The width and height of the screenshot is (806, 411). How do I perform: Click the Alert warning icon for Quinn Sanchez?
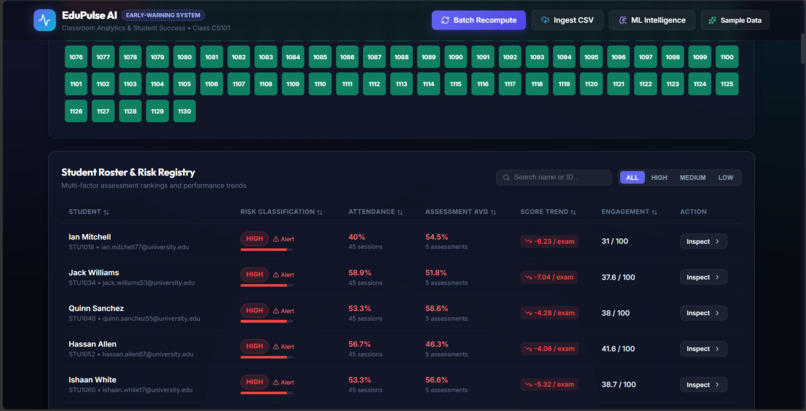point(276,311)
